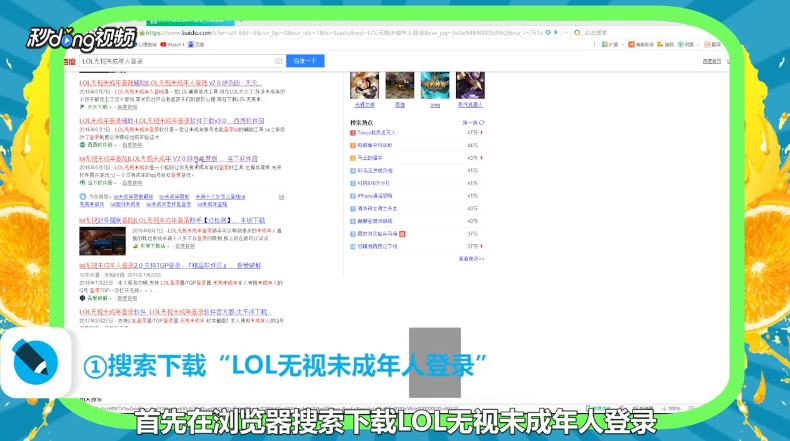Open the three-dot bookmarks overflow menu

(595, 45)
